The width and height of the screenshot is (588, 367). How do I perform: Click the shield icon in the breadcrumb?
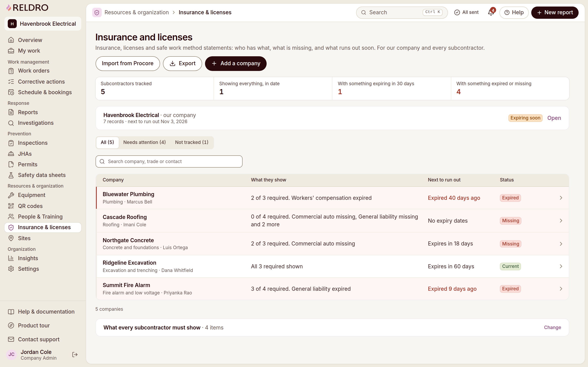97,12
